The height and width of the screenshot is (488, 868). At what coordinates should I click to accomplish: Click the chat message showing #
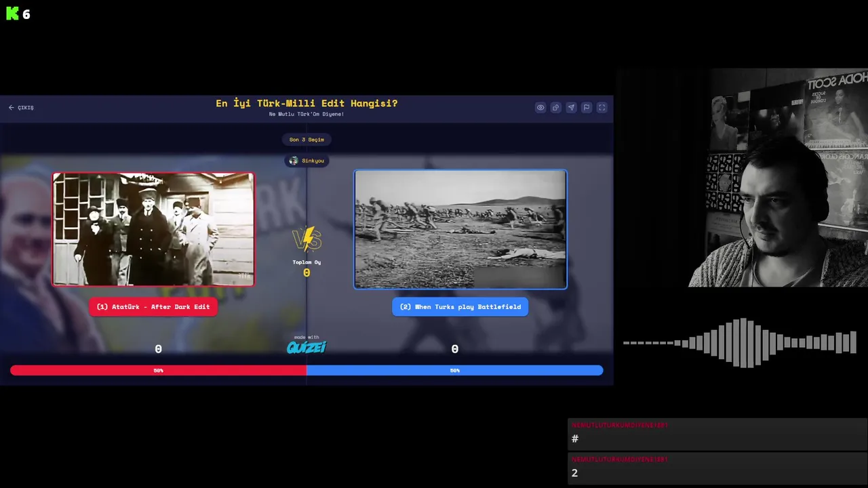(x=717, y=435)
